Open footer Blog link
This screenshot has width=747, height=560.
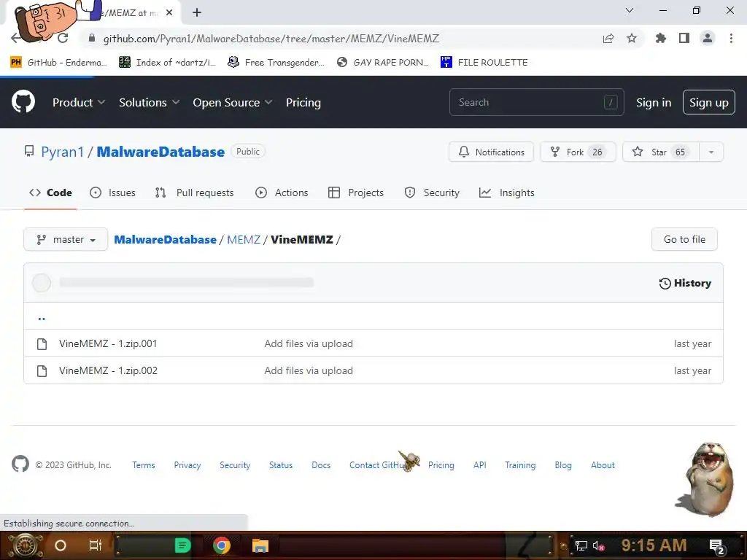563,465
